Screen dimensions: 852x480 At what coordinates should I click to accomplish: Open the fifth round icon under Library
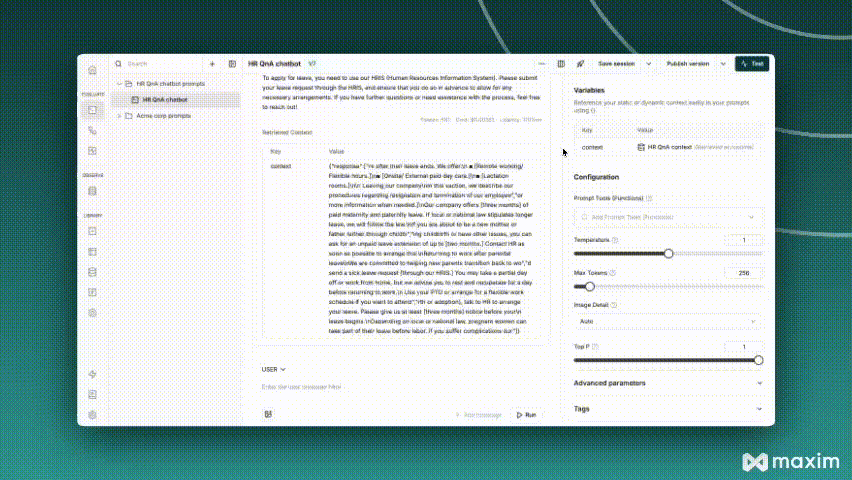pos(92,313)
